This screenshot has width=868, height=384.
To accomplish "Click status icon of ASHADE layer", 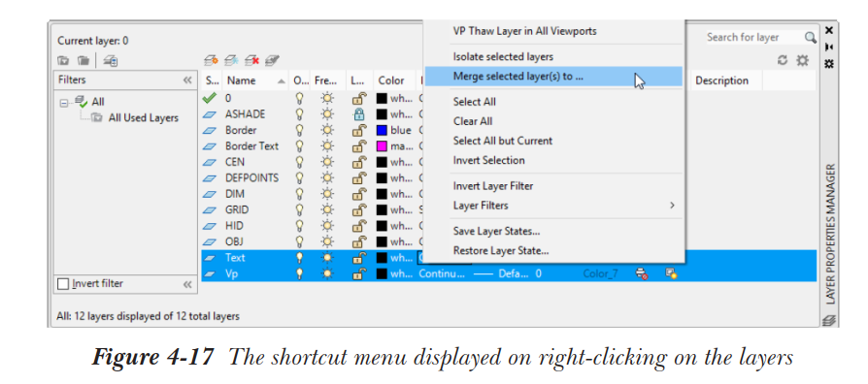I will tap(211, 114).
